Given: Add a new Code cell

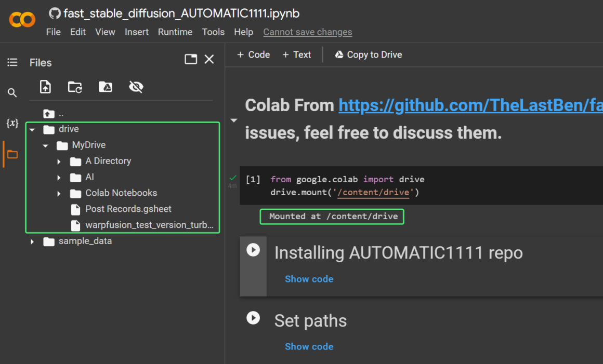Looking at the screenshot, I should click(x=254, y=55).
